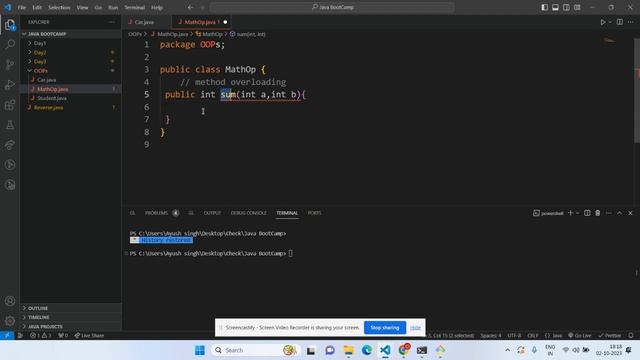Click Stop sharing in Screencastify bar

(x=384, y=327)
